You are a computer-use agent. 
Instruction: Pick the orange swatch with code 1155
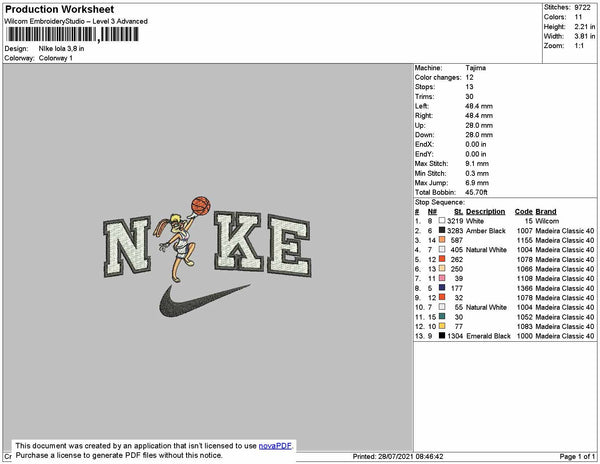[x=442, y=240]
